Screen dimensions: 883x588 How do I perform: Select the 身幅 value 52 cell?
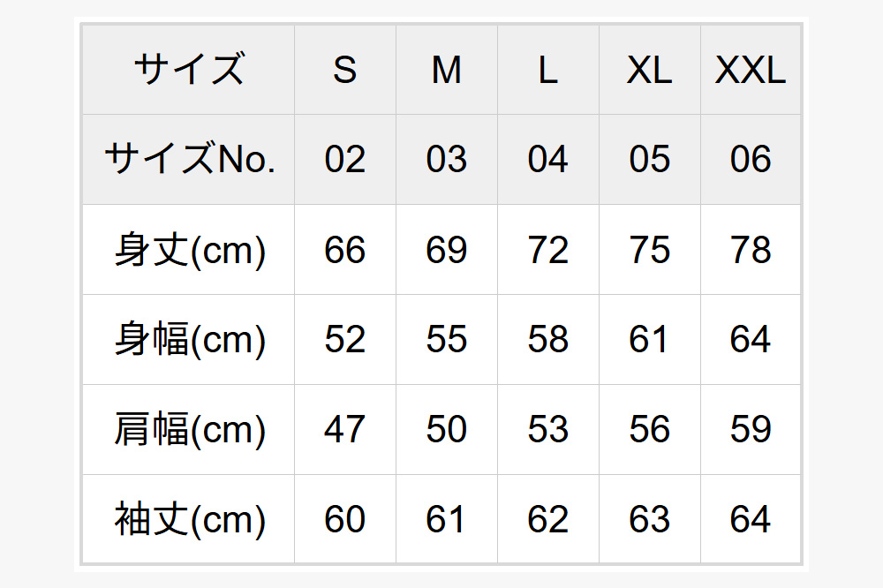[345, 340]
